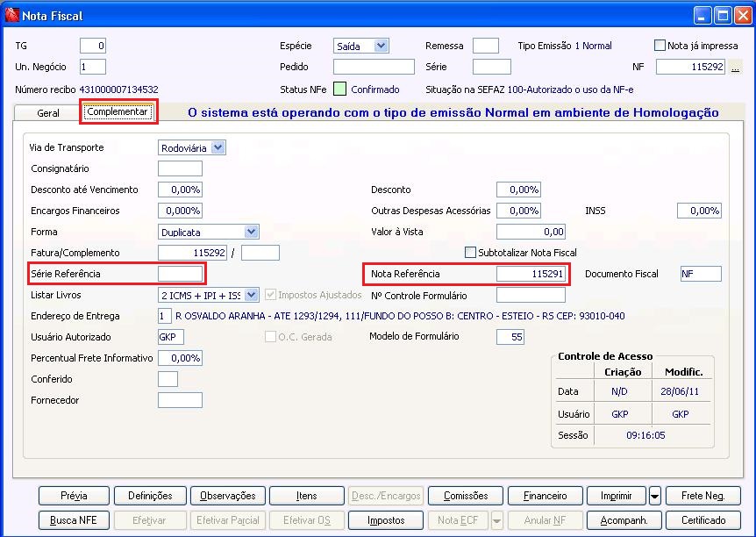Focus the Fornecedor field
This screenshot has height=537, width=756.
click(180, 400)
